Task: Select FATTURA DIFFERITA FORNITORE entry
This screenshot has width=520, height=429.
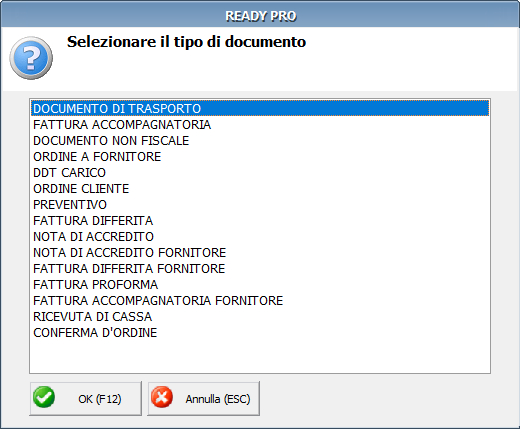Action: (x=260, y=269)
